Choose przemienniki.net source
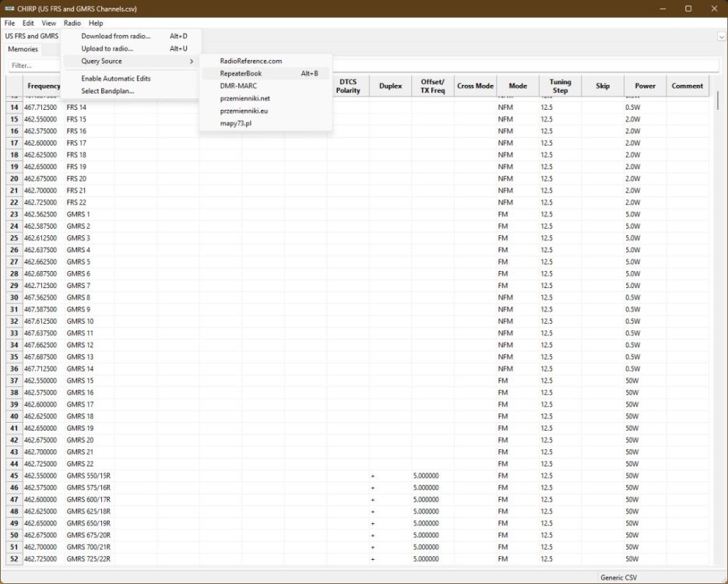Viewport: 728px width, 584px height. click(245, 98)
